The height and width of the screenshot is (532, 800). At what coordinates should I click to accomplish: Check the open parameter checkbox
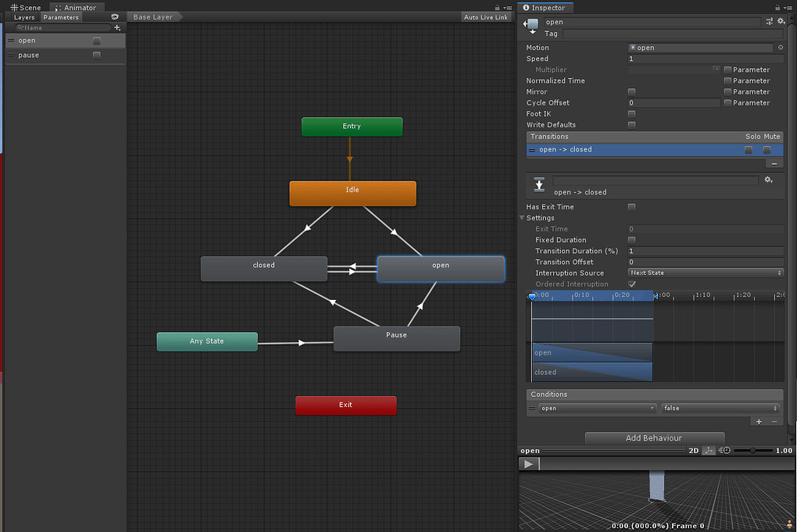[98, 40]
